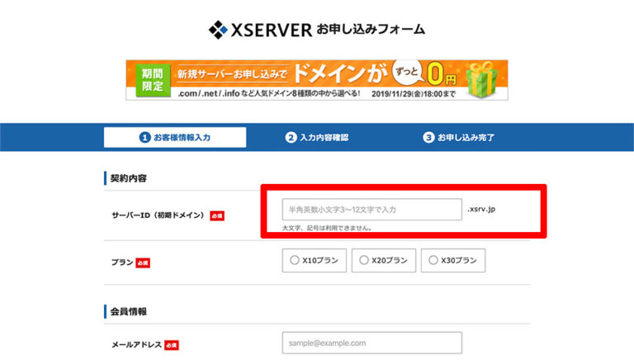This screenshot has width=634, height=364.
Task: Click the 必須 badge beside メールアドレス
Action: coord(172,345)
